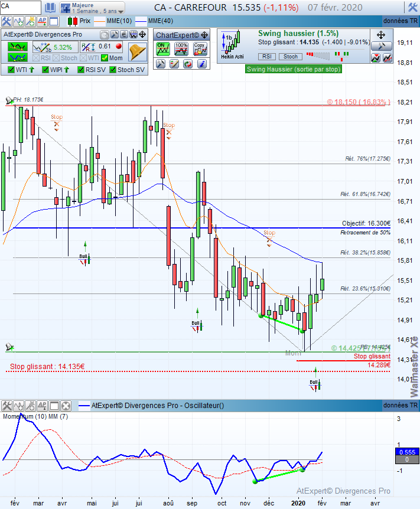The height and width of the screenshot is (509, 420).
Task: Click the ChartExpert 100% zoom icon
Action: (181, 49)
